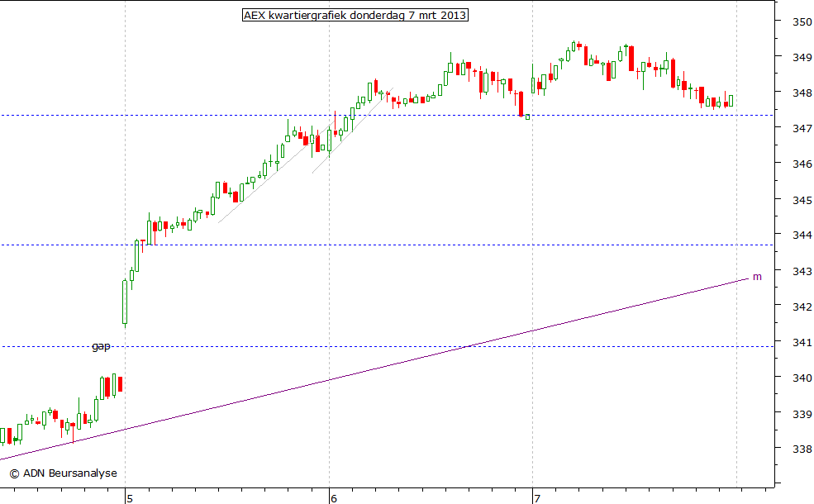Click the price axis value 342
This screenshot has height=504, width=814.
(x=802, y=307)
